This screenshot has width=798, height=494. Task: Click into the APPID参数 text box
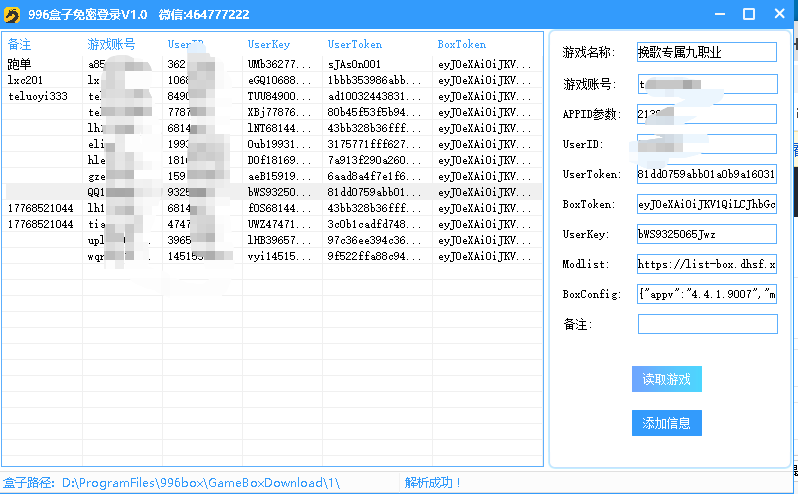click(x=706, y=114)
